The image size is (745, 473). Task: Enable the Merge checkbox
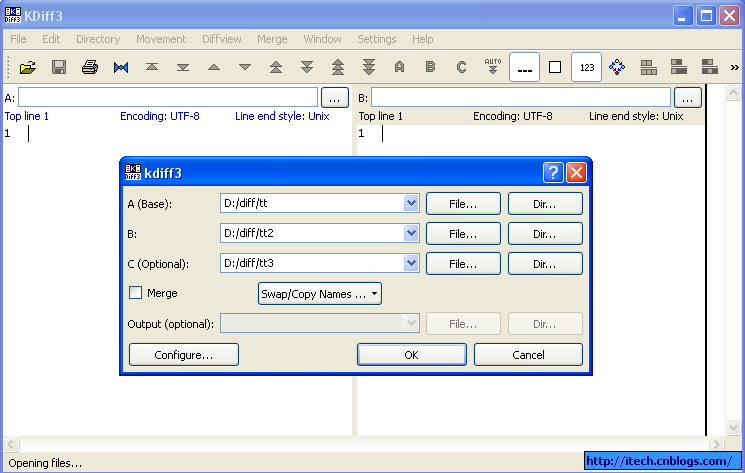(x=136, y=293)
